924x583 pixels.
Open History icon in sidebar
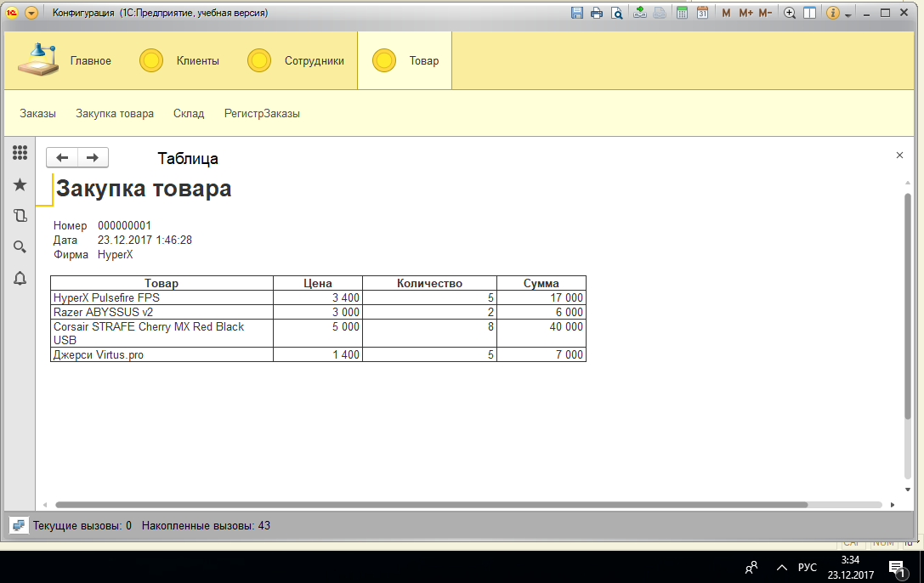pos(20,216)
